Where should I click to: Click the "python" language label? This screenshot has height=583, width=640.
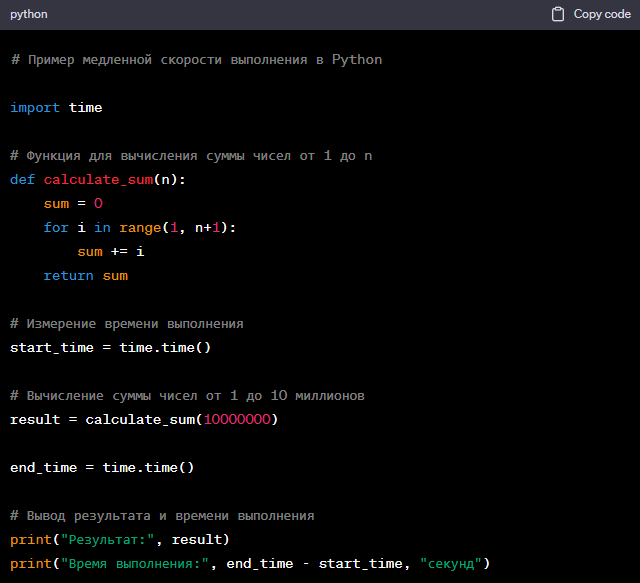pos(29,14)
